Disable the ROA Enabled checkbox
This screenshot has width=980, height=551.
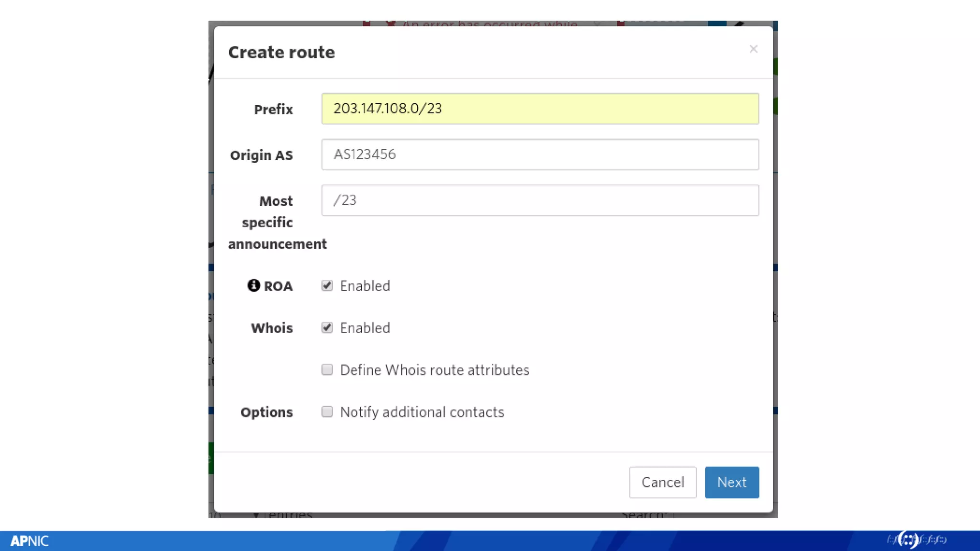[x=327, y=286]
